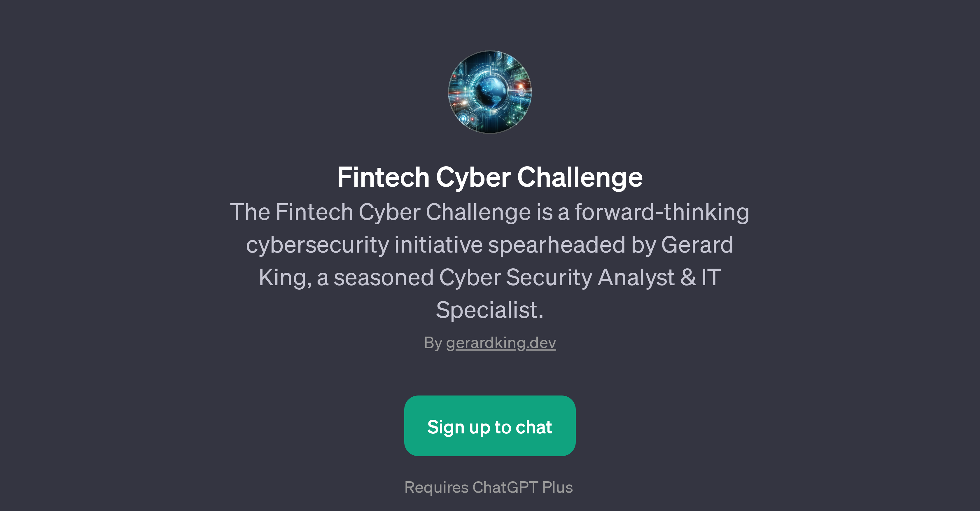Select the description paragraph text
Viewport: 980px width, 511px height.
click(490, 261)
